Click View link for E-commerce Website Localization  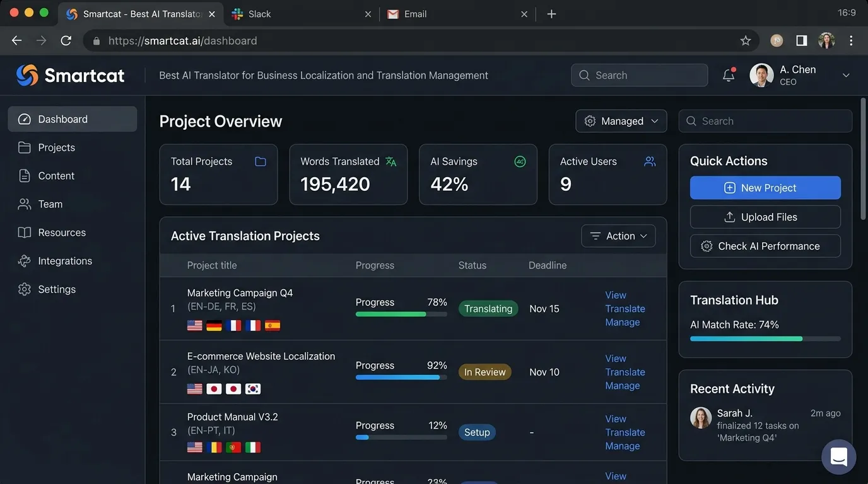[x=616, y=359]
